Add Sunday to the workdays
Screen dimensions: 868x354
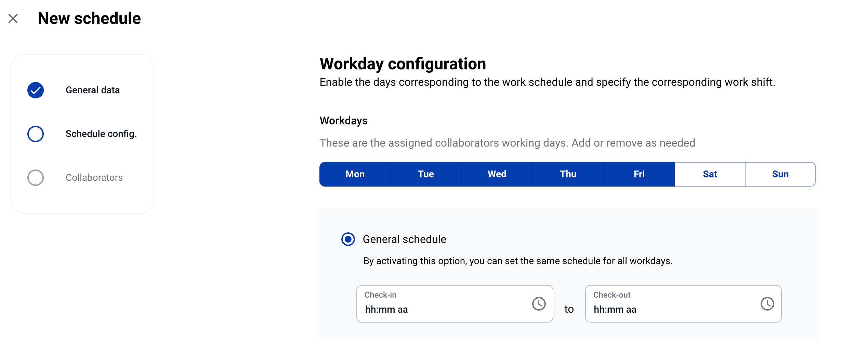point(780,174)
